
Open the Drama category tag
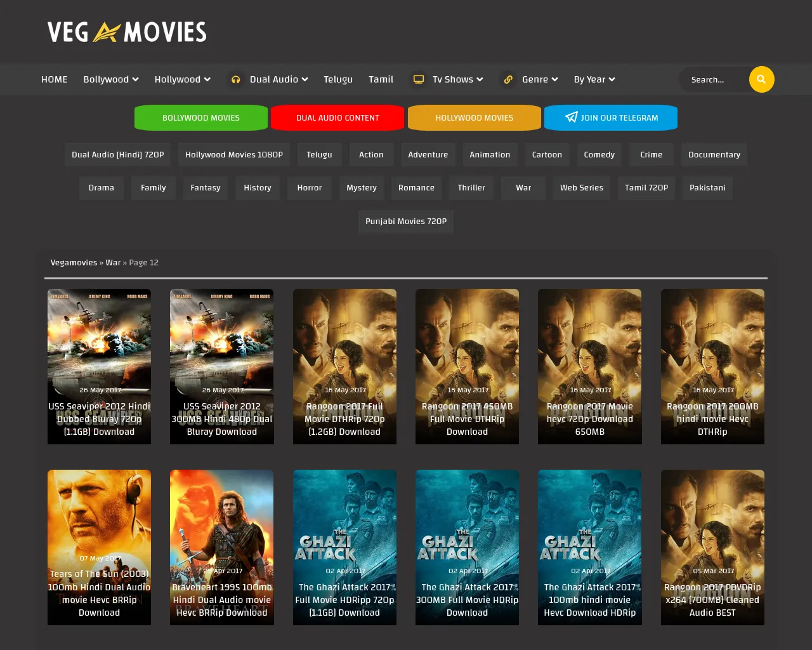101,187
